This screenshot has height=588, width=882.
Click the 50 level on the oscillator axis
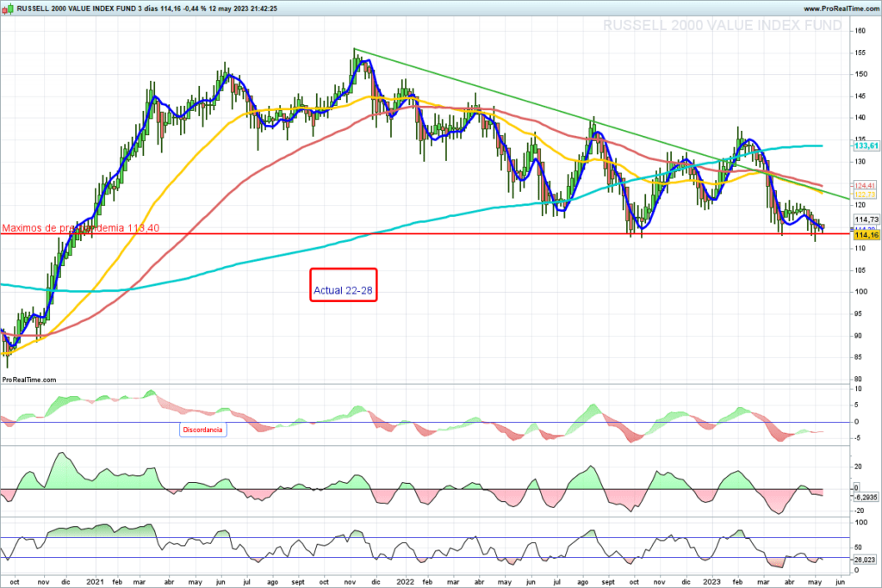tap(859, 547)
